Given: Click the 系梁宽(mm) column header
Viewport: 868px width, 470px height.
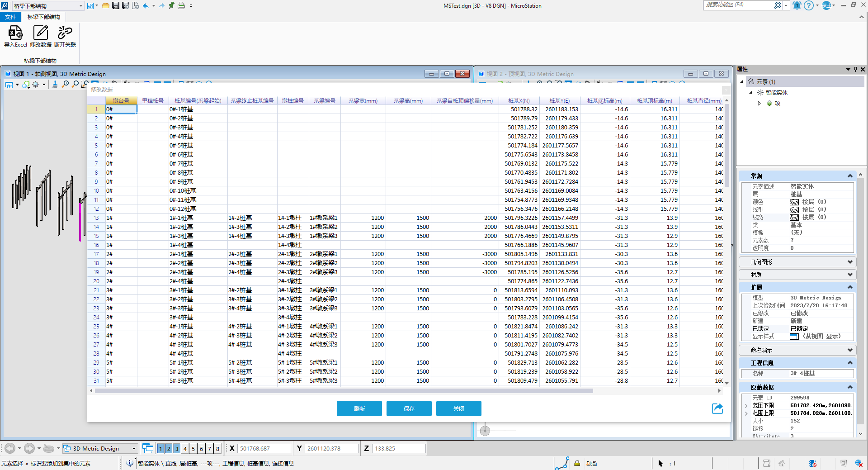Looking at the screenshot, I should pyautogui.click(x=363, y=100).
